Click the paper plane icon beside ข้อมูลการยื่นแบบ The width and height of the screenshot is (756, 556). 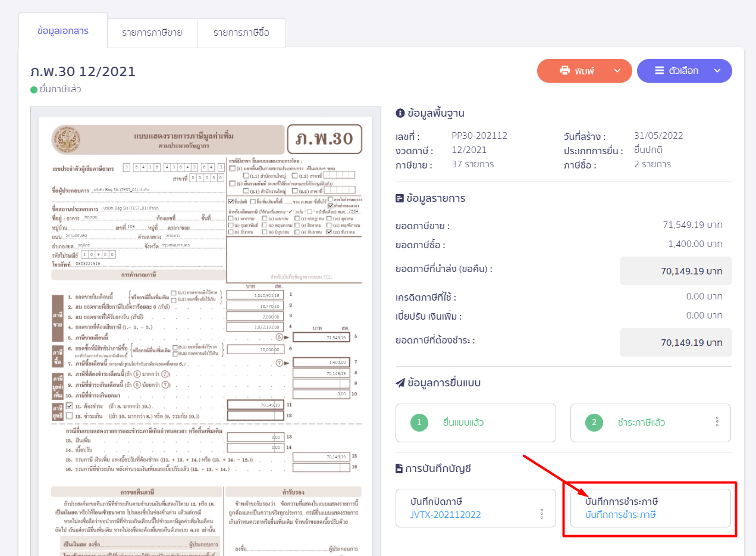[400, 383]
